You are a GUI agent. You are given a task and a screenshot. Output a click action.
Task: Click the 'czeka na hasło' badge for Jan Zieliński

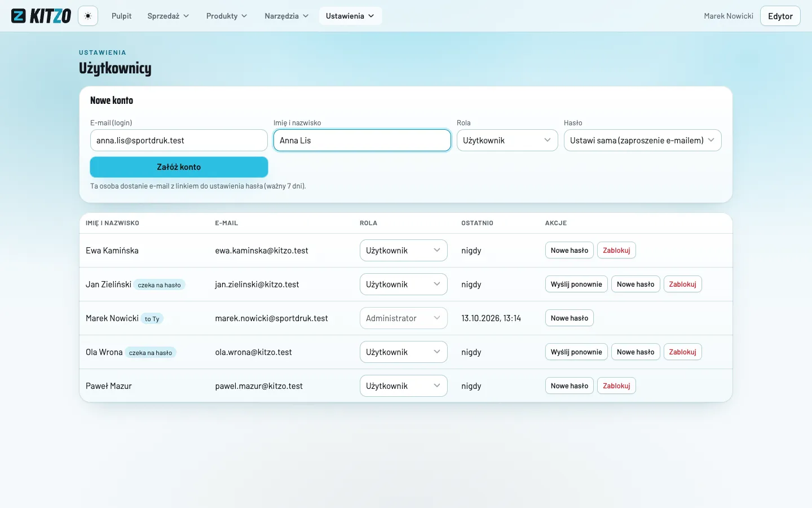[x=160, y=285]
